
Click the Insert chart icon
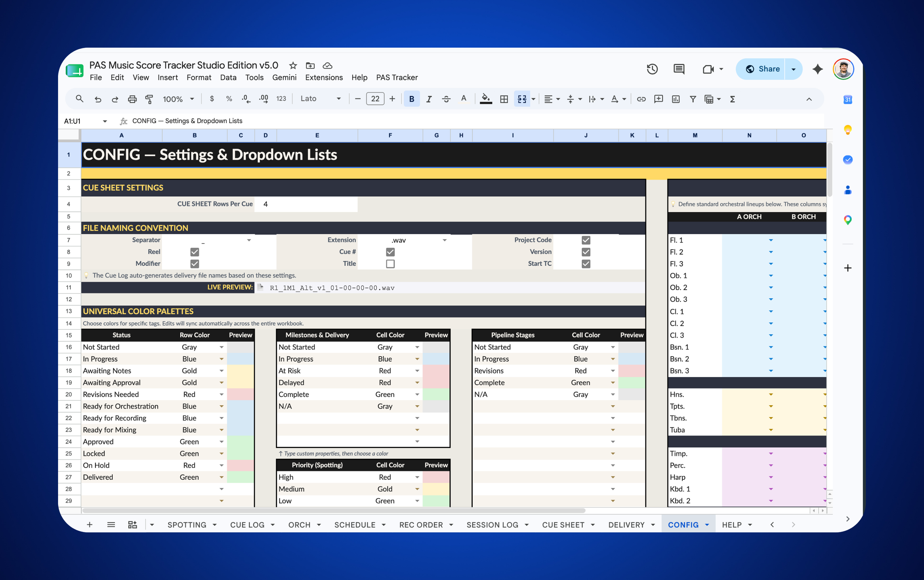tap(676, 99)
